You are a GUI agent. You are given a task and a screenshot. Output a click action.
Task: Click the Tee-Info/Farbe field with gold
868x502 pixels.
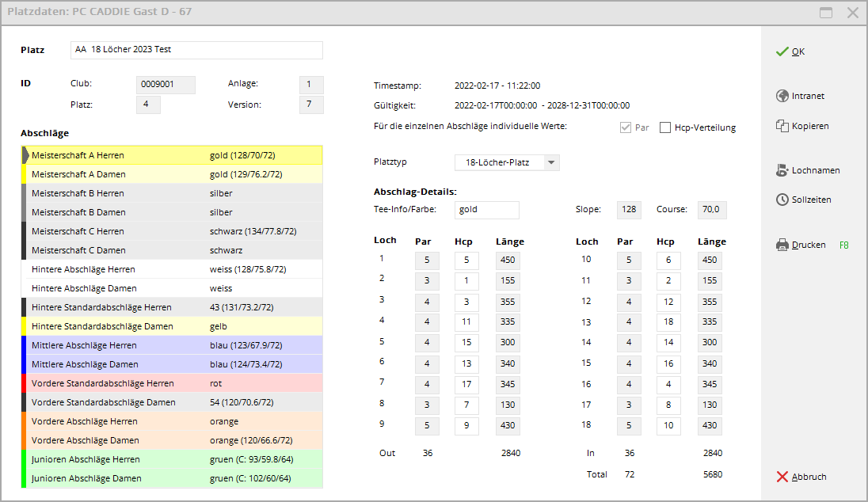[x=487, y=210]
